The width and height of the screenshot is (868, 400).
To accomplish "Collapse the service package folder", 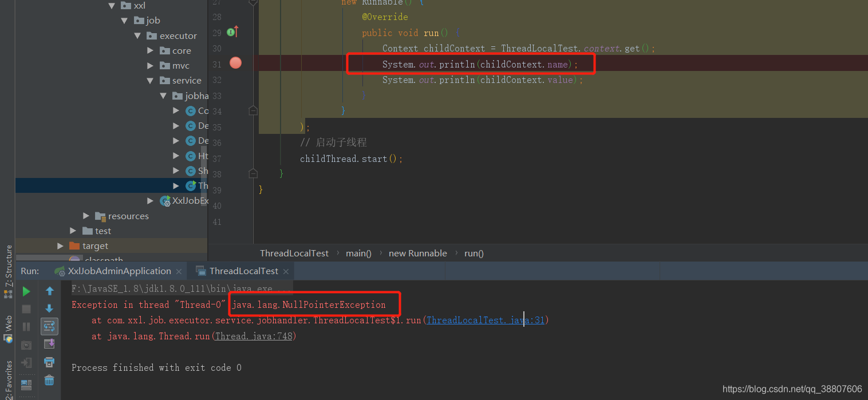I will click(x=149, y=80).
